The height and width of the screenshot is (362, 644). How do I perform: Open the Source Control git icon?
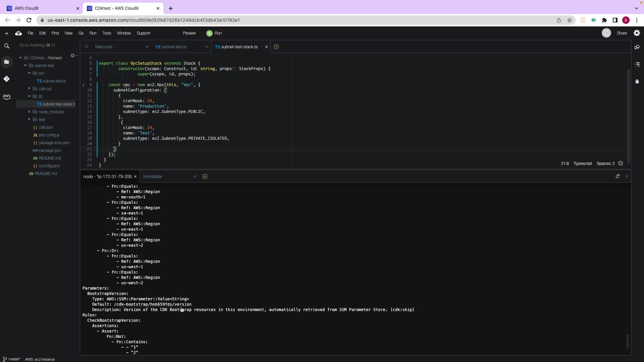click(6, 79)
